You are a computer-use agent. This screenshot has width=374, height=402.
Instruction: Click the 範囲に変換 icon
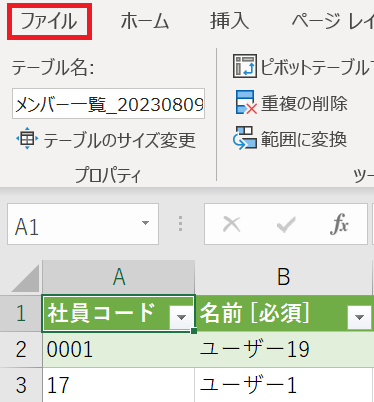(x=245, y=138)
